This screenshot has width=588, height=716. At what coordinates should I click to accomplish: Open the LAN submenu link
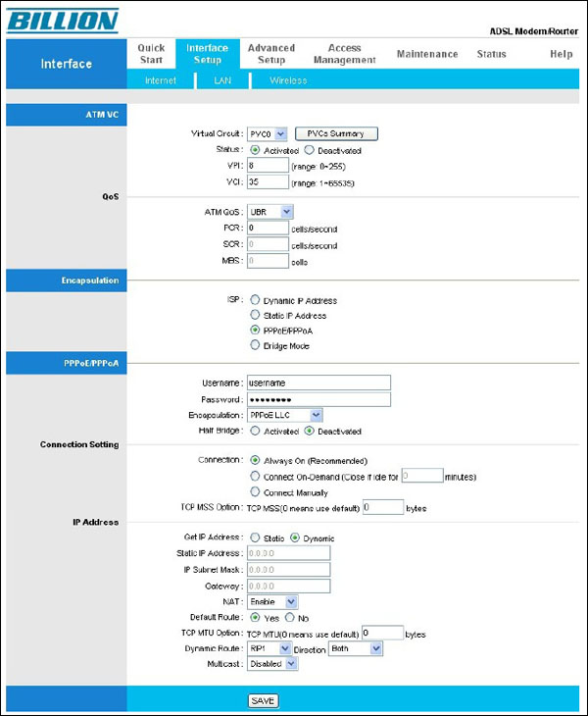point(222,80)
